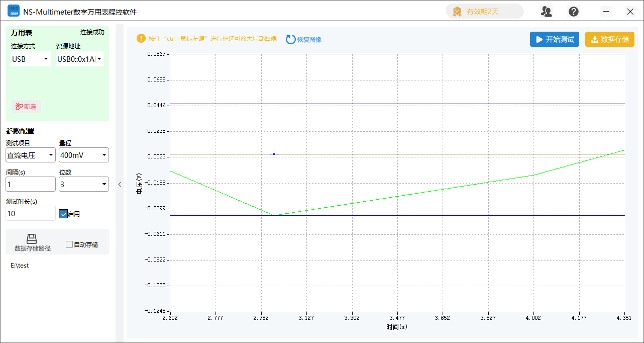Click the user account icon in title bar

click(546, 11)
